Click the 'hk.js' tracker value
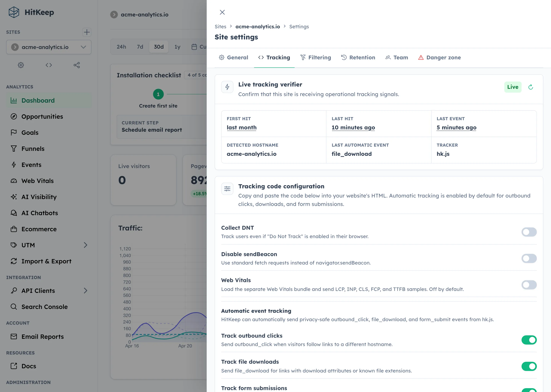Viewport: 551px width, 392px height. [x=443, y=154]
